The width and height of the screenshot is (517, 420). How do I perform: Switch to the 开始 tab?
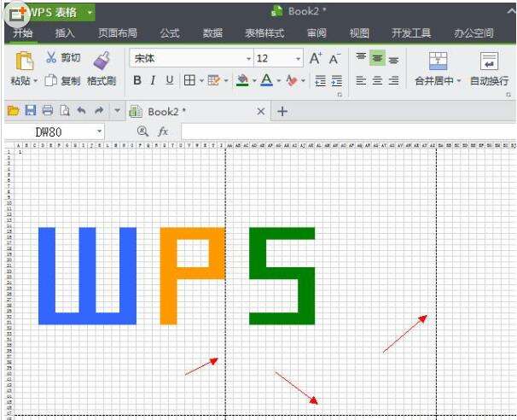tap(23, 33)
